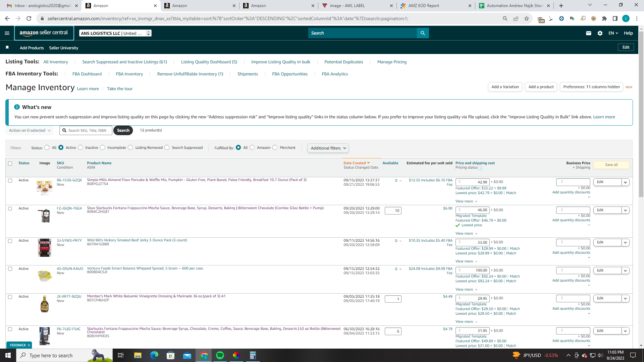This screenshot has width=644, height=362.
Task: Open the settings gear icon
Action: tap(600, 33)
